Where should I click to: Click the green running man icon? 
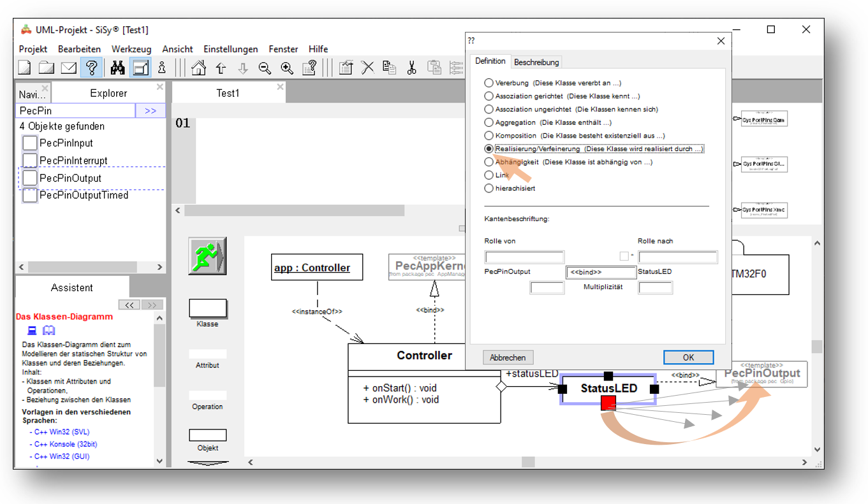pos(207,256)
